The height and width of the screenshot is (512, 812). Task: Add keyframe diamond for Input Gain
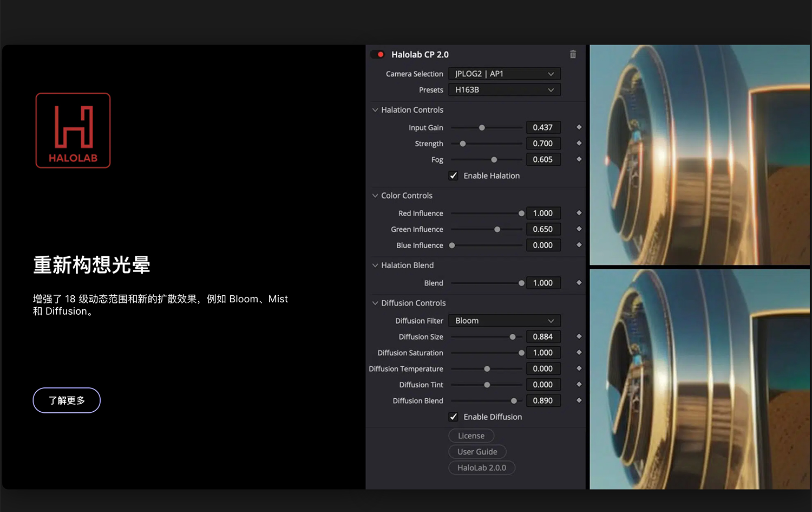pyautogui.click(x=579, y=127)
